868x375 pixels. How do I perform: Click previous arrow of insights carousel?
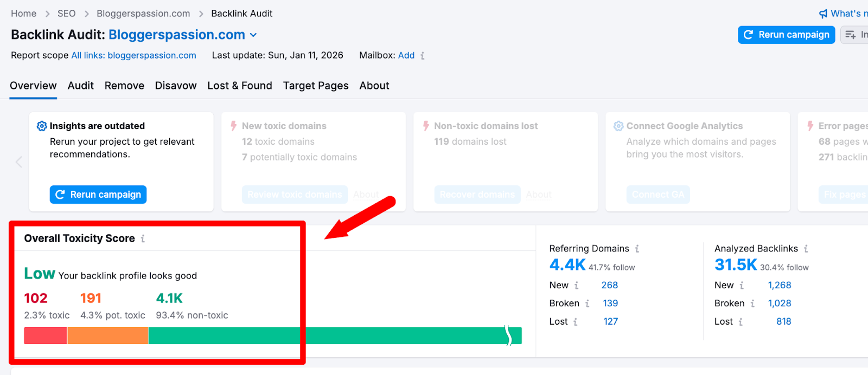[x=19, y=162]
